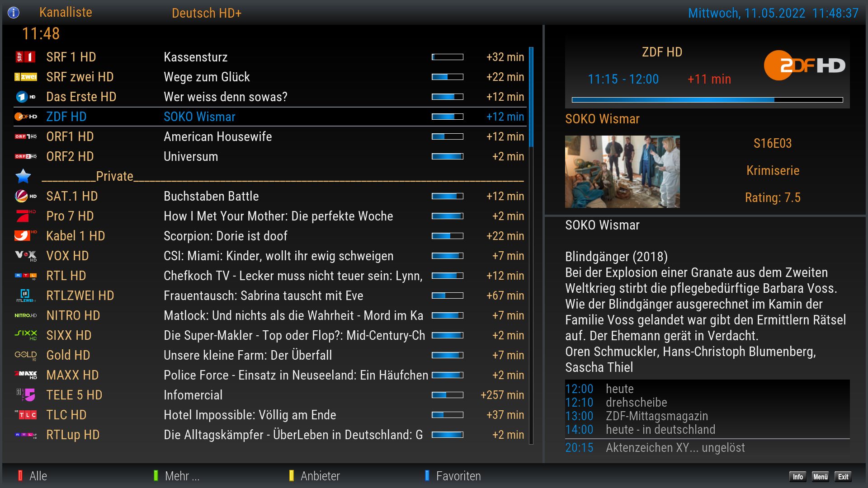Click the SRF 1 HD channel logo
Image resolution: width=868 pixels, height=488 pixels.
[25, 57]
